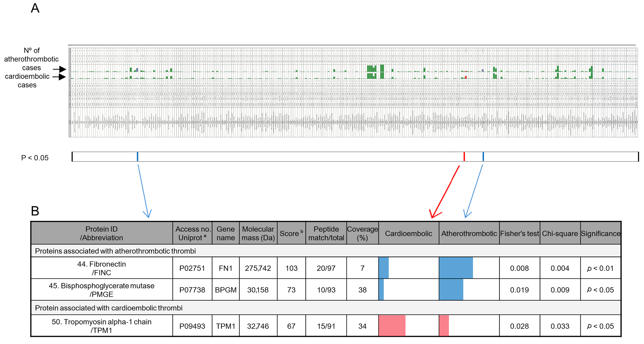Image resolution: width=644 pixels, height=344 pixels.
Task: Select the TPM1 gene name cell
Action: coord(225,326)
